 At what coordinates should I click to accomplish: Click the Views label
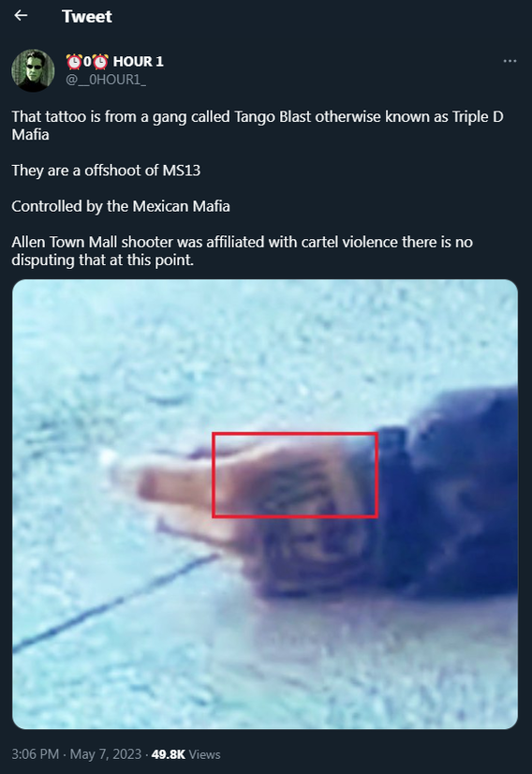tap(205, 754)
